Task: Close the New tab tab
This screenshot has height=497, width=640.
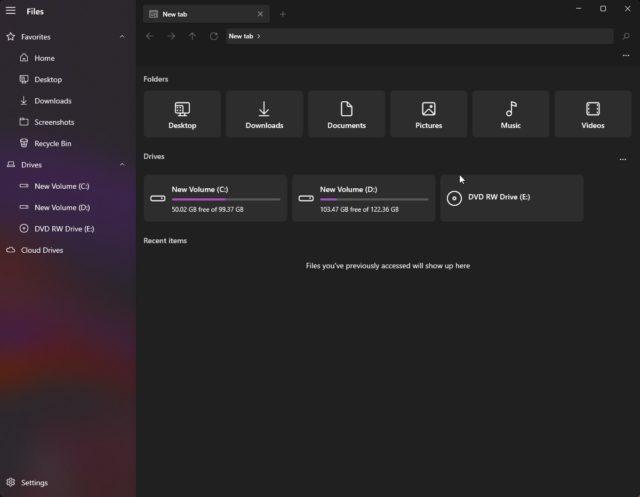Action: pyautogui.click(x=260, y=14)
